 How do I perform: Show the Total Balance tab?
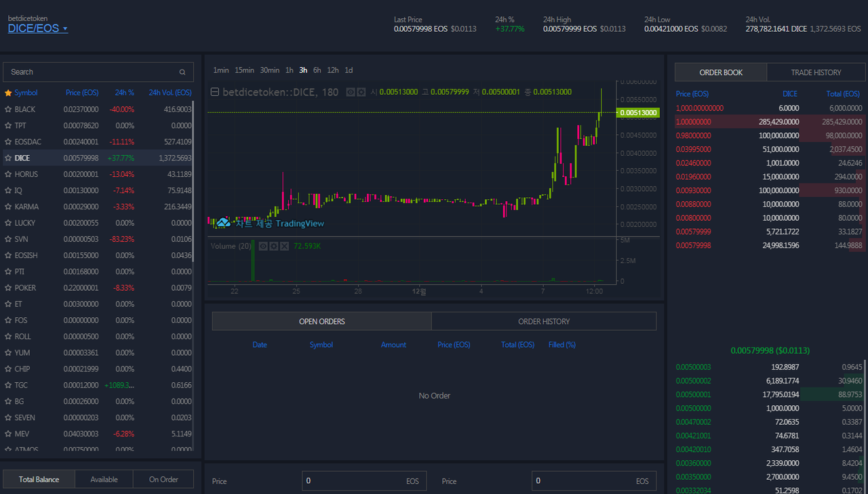(39, 479)
